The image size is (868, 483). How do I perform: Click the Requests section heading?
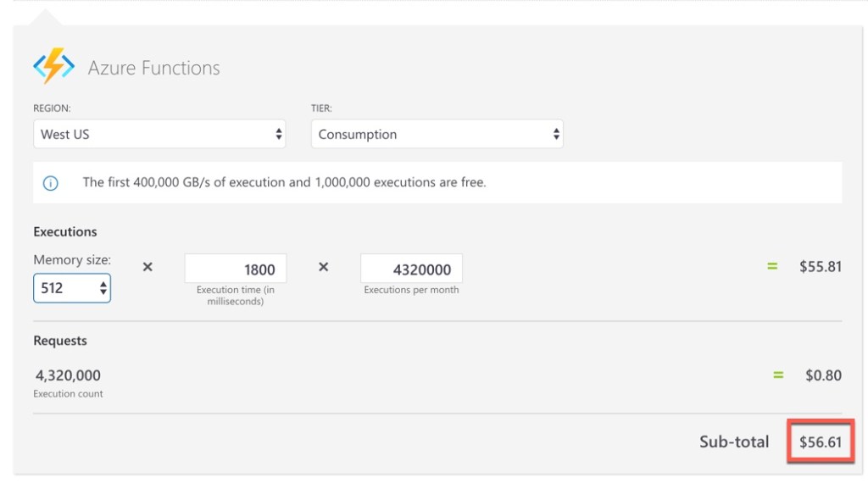point(60,341)
